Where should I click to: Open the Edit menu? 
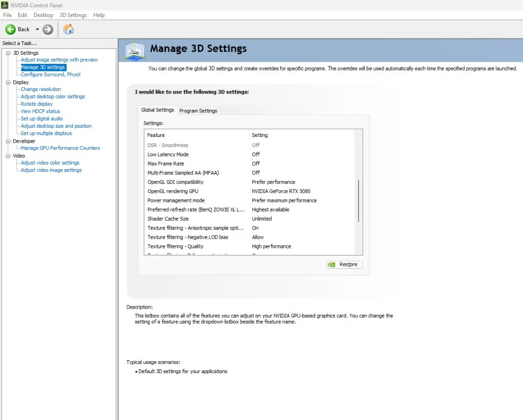tap(22, 15)
